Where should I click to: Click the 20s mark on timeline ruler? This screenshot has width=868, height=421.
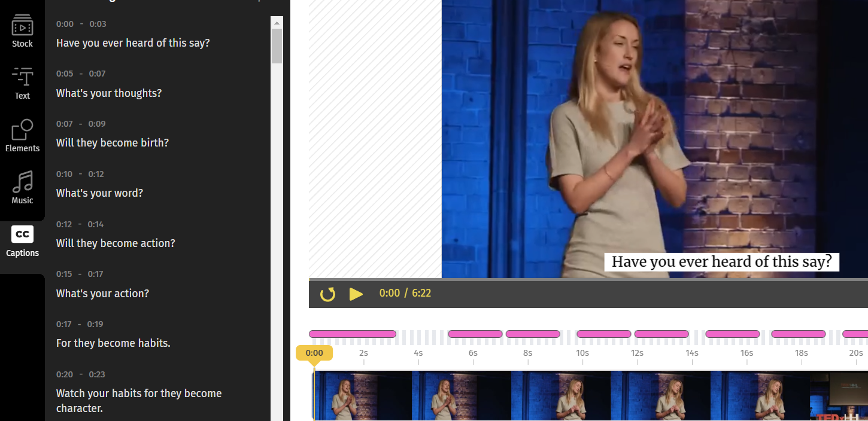point(856,353)
